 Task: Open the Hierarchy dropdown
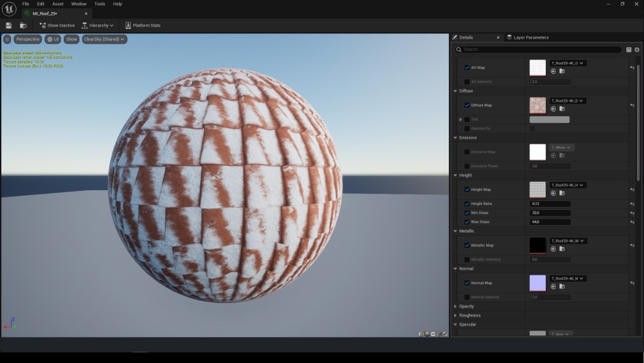[97, 25]
